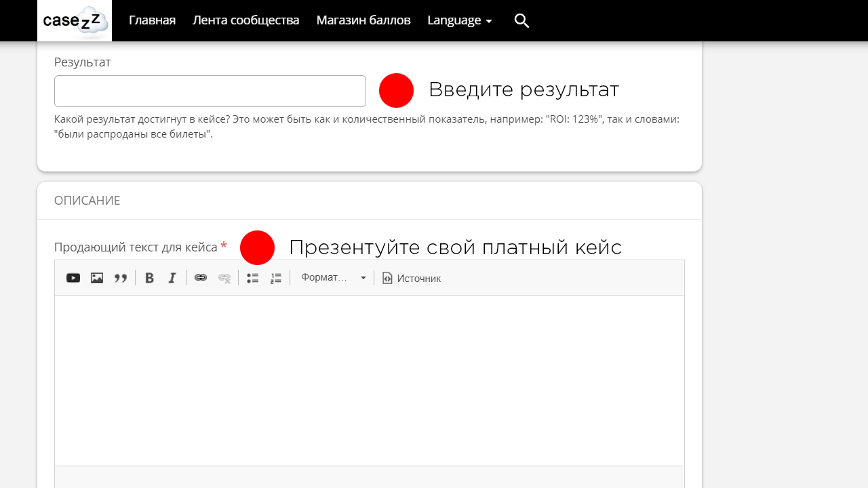Open the search magnifier icon
The image size is (868, 488).
[521, 20]
